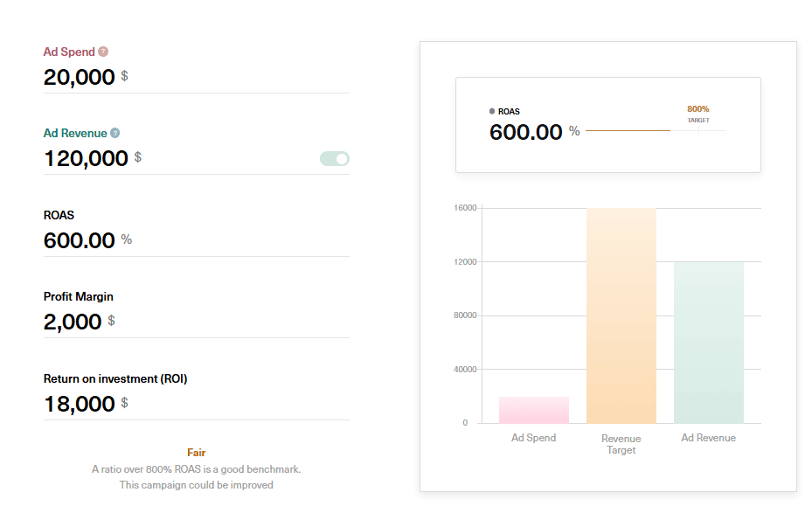This screenshot has height=506, width=812.
Task: Click the Ad Spend help question icon
Action: coord(103,52)
